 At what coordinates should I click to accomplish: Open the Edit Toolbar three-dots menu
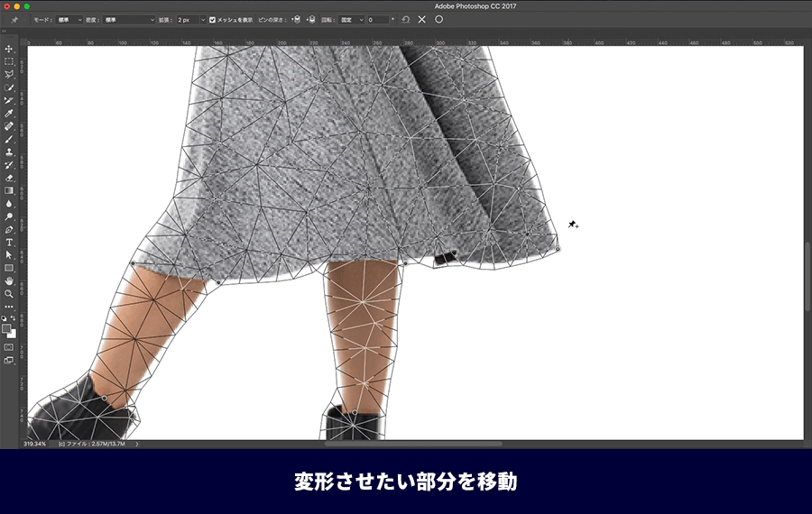[x=9, y=307]
